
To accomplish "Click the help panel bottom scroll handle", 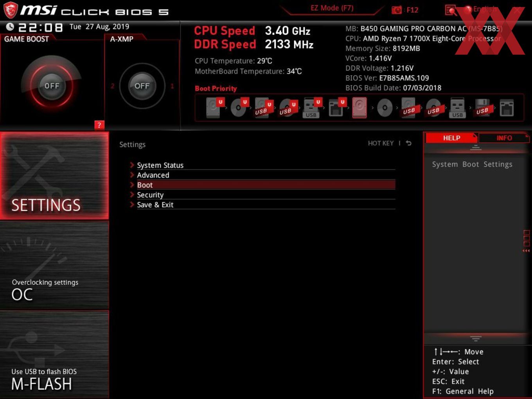I will 476,338.
